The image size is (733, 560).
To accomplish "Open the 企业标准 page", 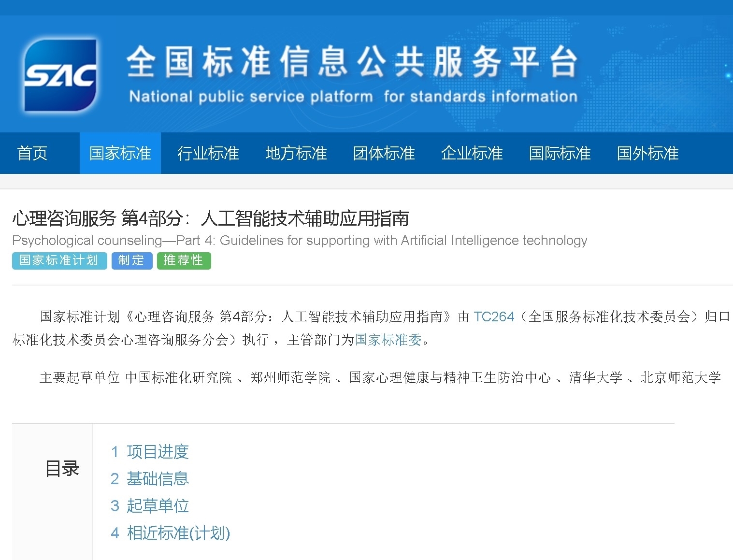I will point(472,153).
